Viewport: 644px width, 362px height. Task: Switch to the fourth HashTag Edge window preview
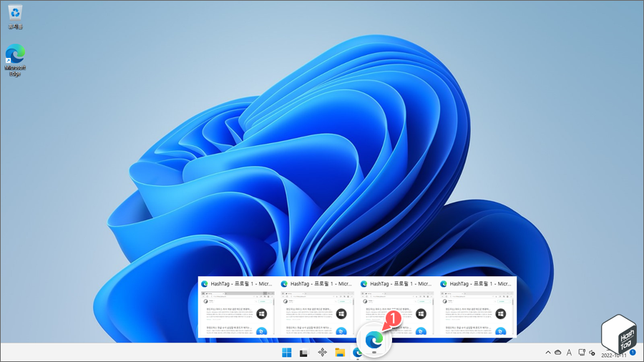coord(477,308)
